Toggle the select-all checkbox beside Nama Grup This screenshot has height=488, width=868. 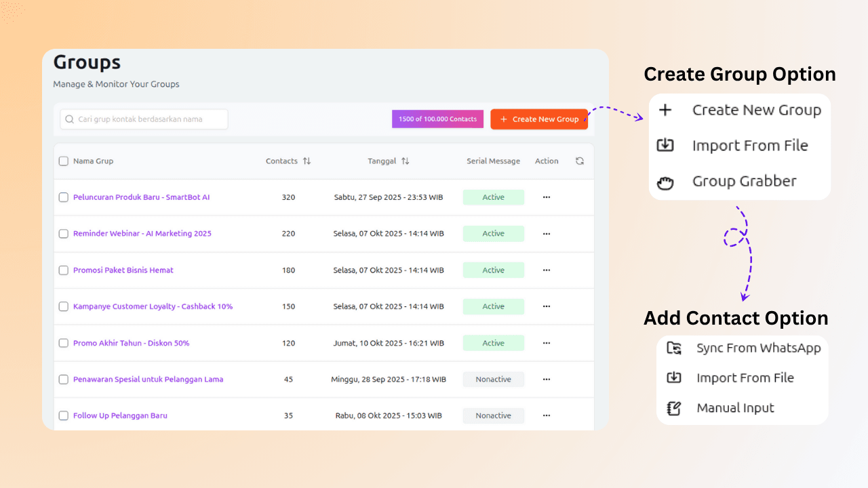[x=64, y=161]
